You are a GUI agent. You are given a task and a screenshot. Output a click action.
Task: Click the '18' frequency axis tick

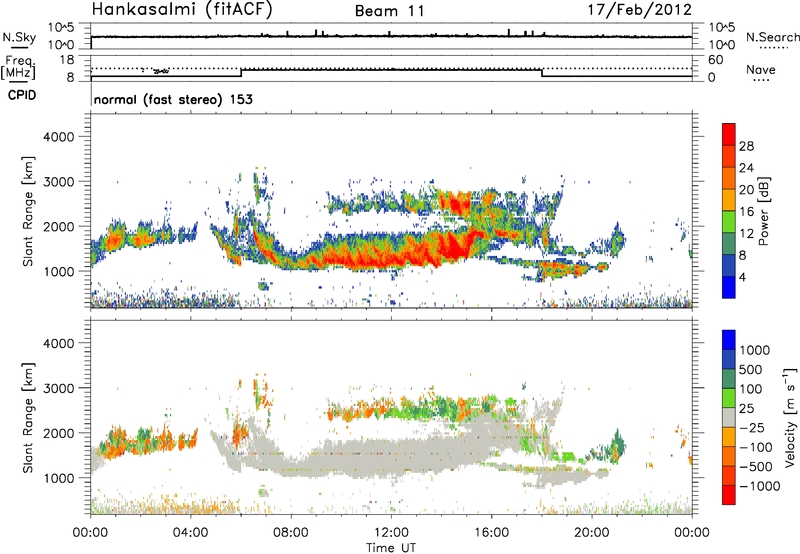pyautogui.click(x=67, y=60)
